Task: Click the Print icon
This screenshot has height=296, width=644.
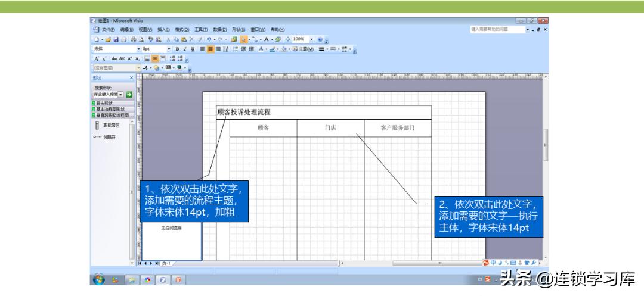Action: pyautogui.click(x=134, y=39)
